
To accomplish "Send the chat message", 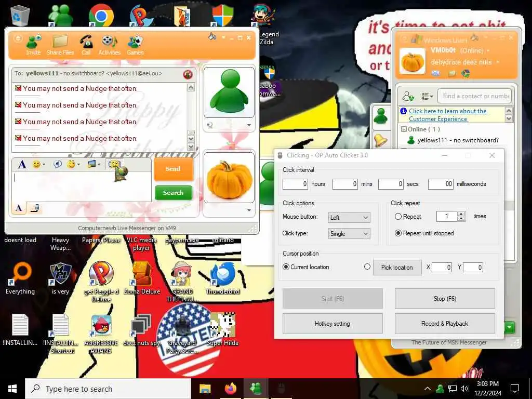I will [x=174, y=169].
